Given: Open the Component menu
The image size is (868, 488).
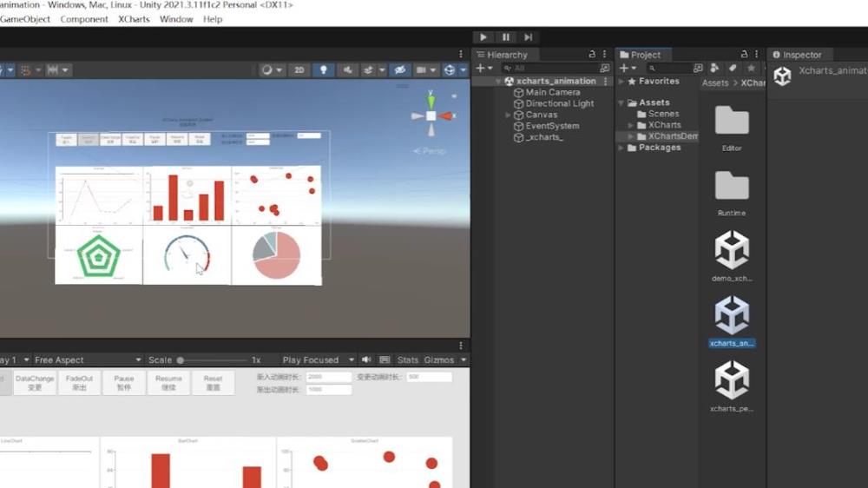Looking at the screenshot, I should (x=84, y=19).
